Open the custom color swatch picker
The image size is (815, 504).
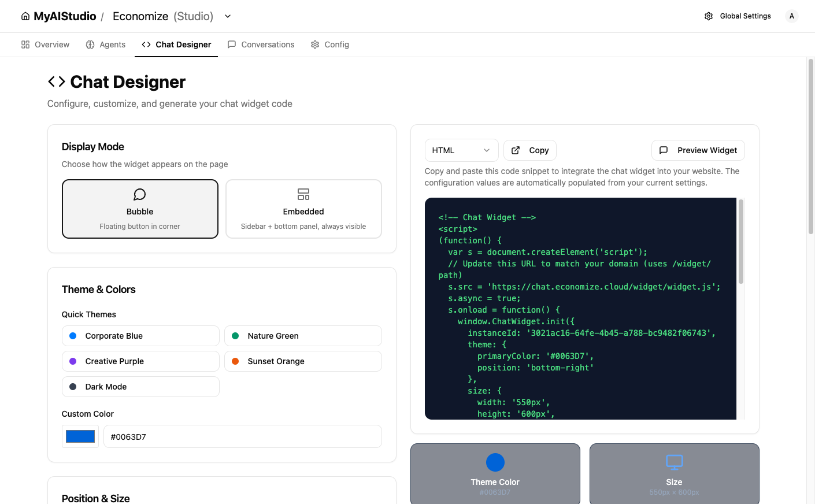pos(80,436)
